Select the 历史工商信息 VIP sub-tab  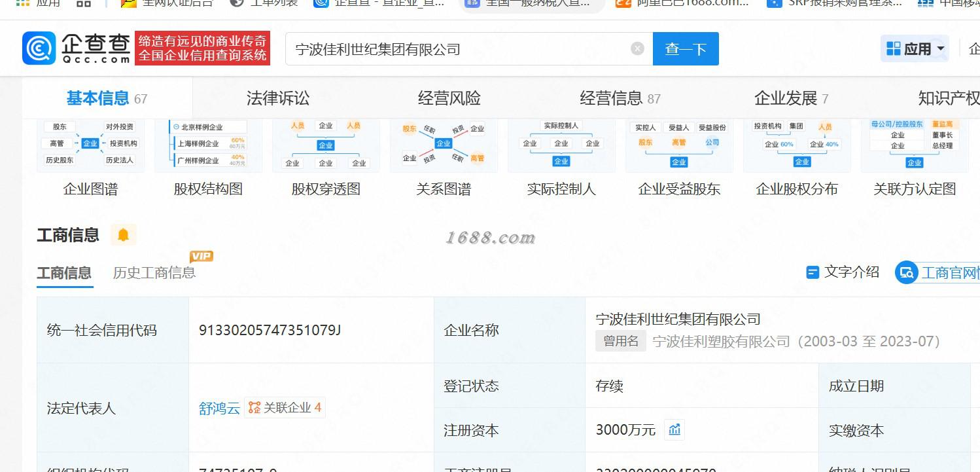(x=154, y=273)
